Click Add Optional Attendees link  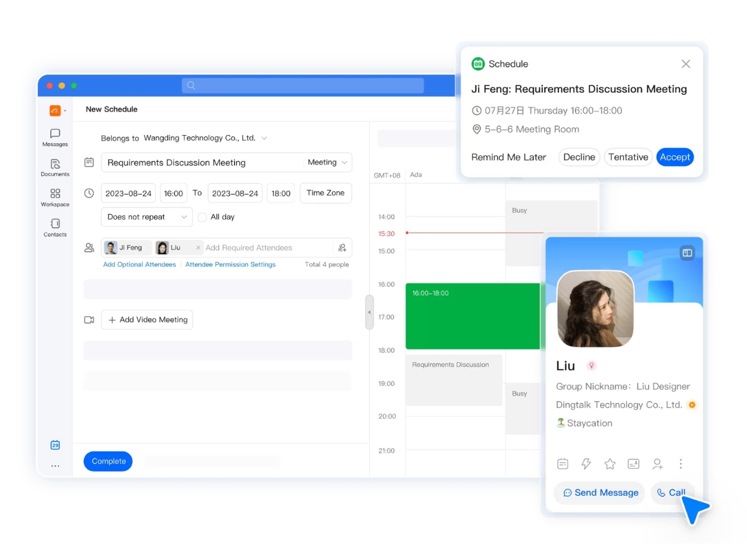pyautogui.click(x=139, y=264)
